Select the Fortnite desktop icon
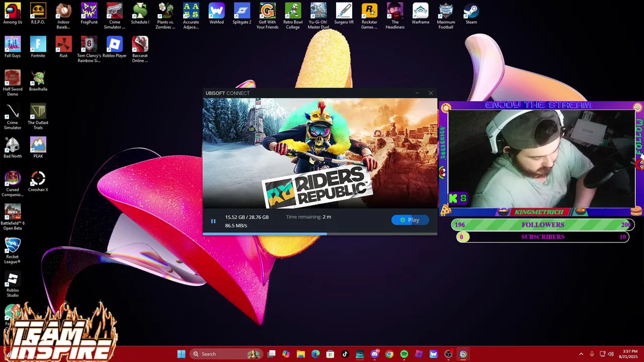644x362 pixels. tap(38, 47)
